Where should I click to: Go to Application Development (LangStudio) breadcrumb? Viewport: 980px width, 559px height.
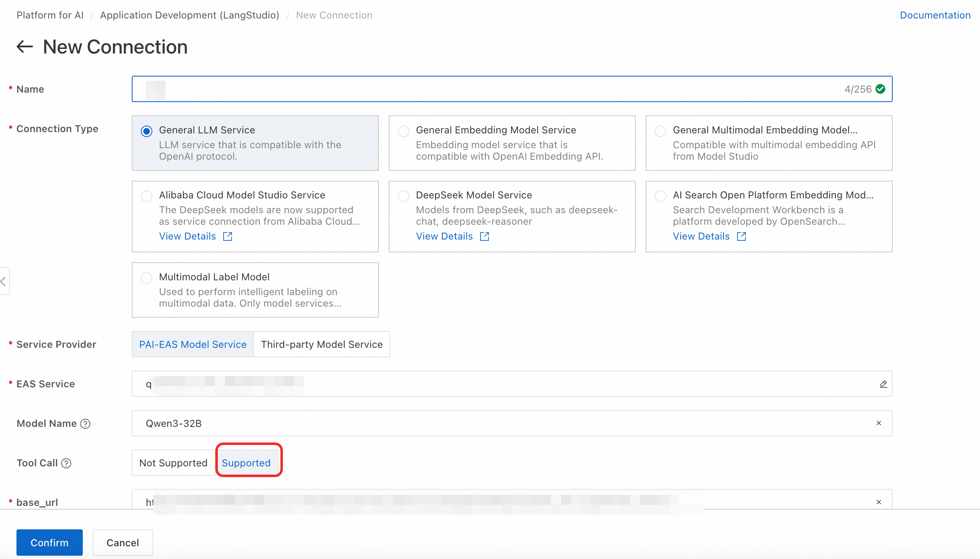pyautogui.click(x=189, y=15)
